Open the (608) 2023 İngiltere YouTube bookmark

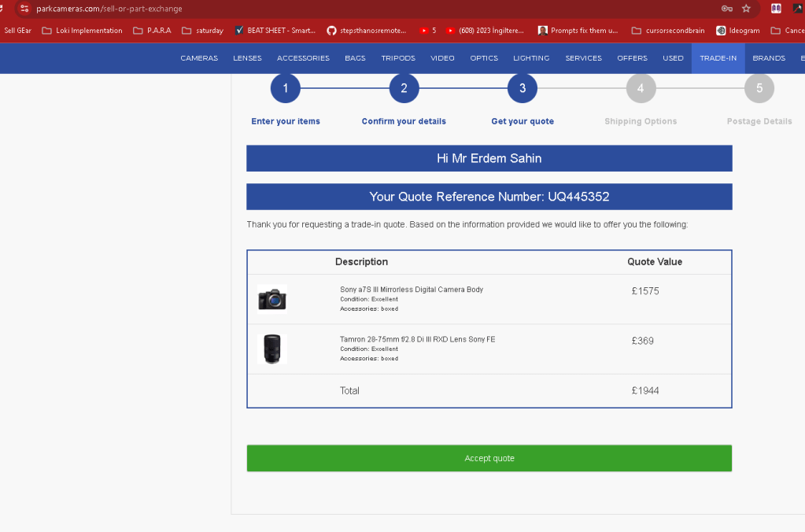(485, 30)
